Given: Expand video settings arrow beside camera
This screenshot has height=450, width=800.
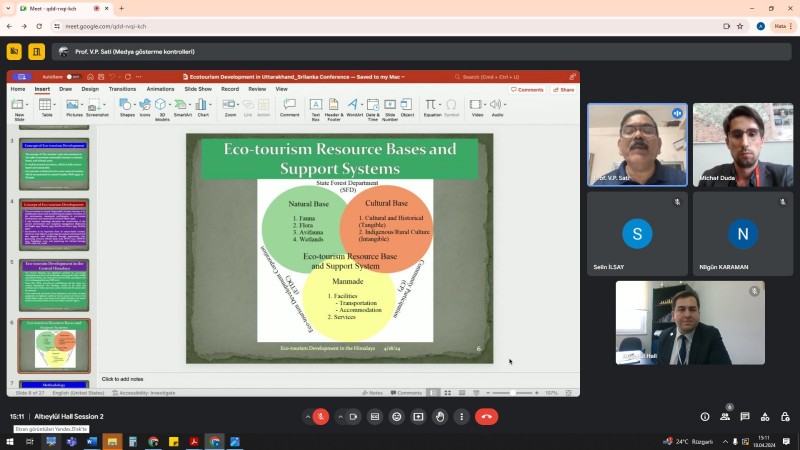Looking at the screenshot, I should [340, 416].
